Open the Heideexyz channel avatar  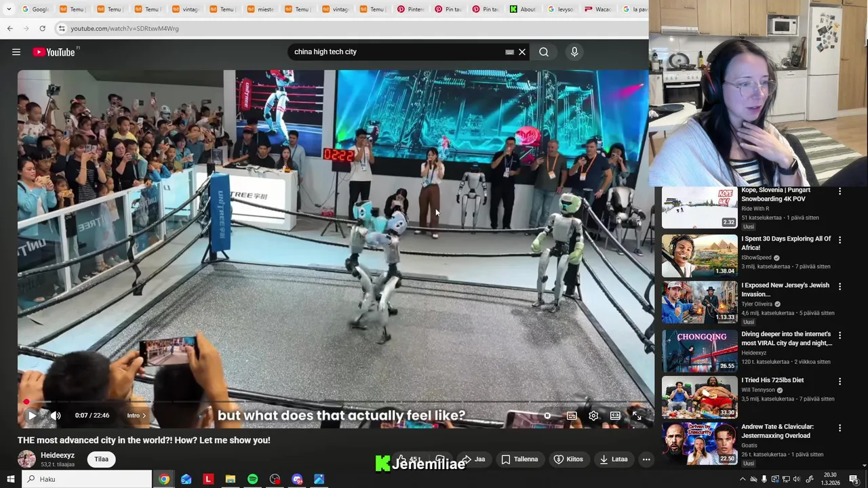click(x=26, y=459)
